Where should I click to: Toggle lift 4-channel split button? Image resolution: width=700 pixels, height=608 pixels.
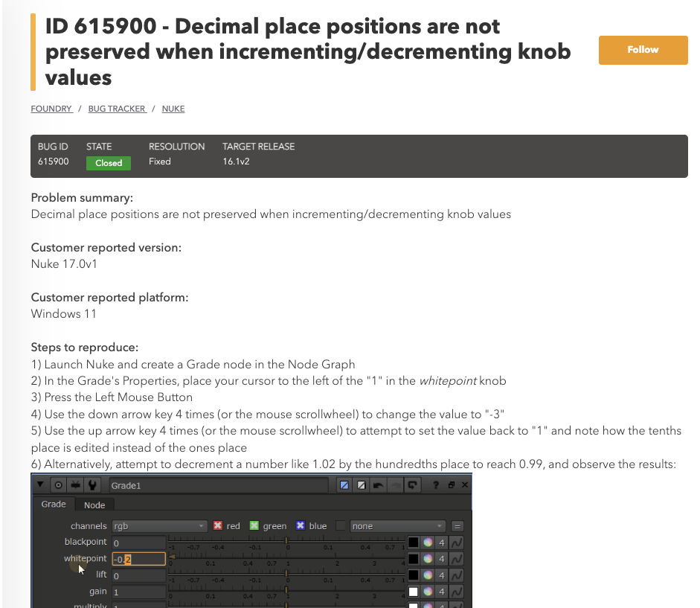pos(442,575)
